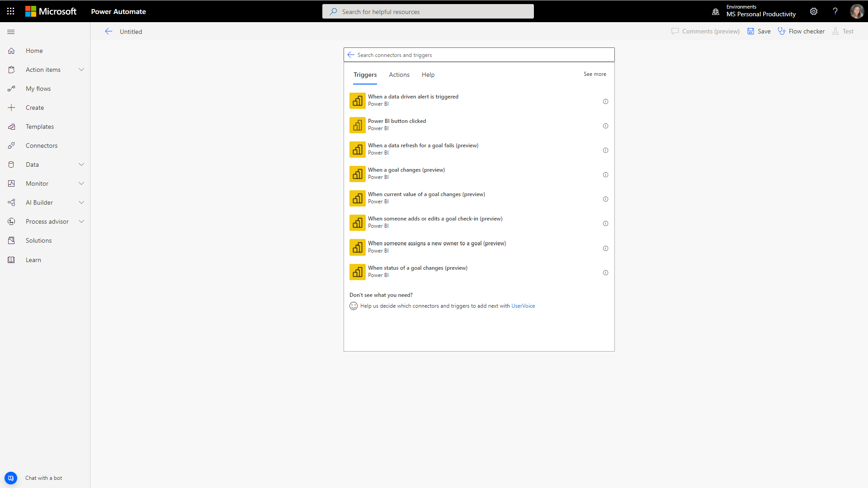
Task: Select the Power BI button clicked trigger icon
Action: [357, 125]
